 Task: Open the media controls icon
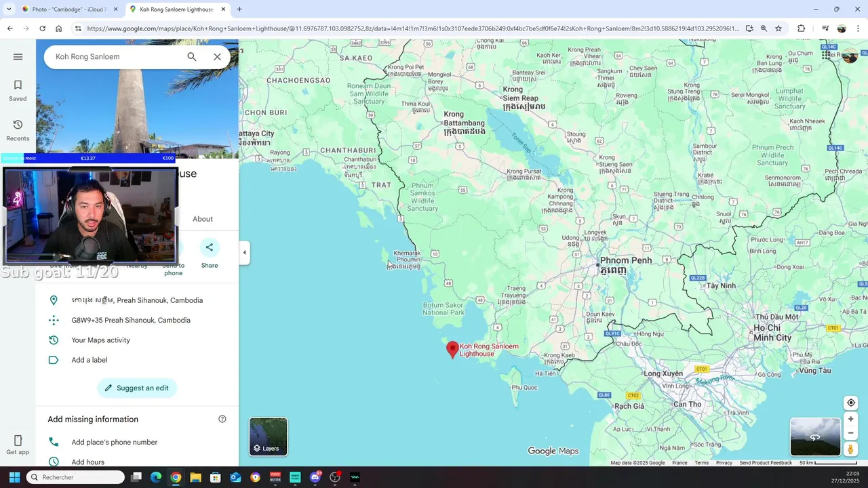(825, 28)
